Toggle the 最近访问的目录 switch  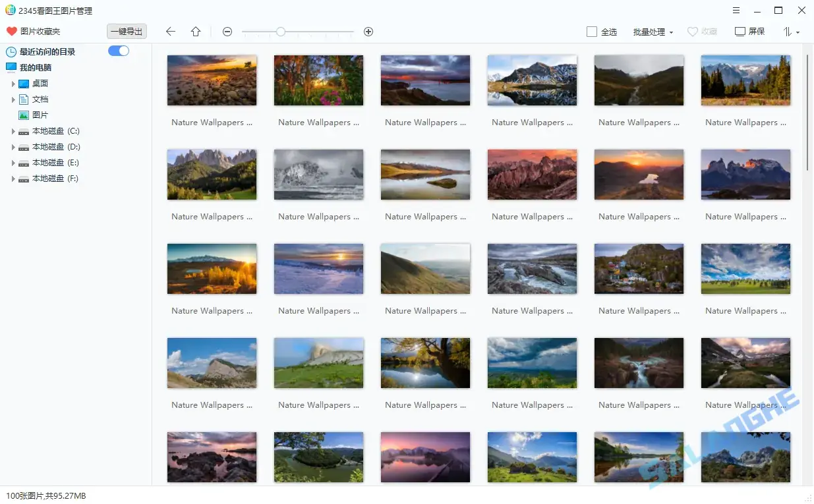[x=119, y=51]
